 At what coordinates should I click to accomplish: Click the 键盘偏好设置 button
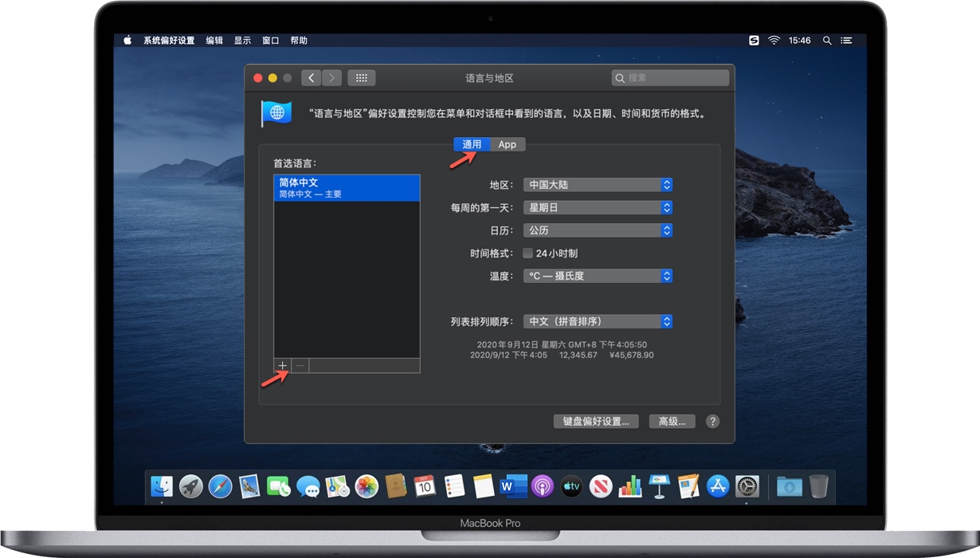(x=596, y=421)
